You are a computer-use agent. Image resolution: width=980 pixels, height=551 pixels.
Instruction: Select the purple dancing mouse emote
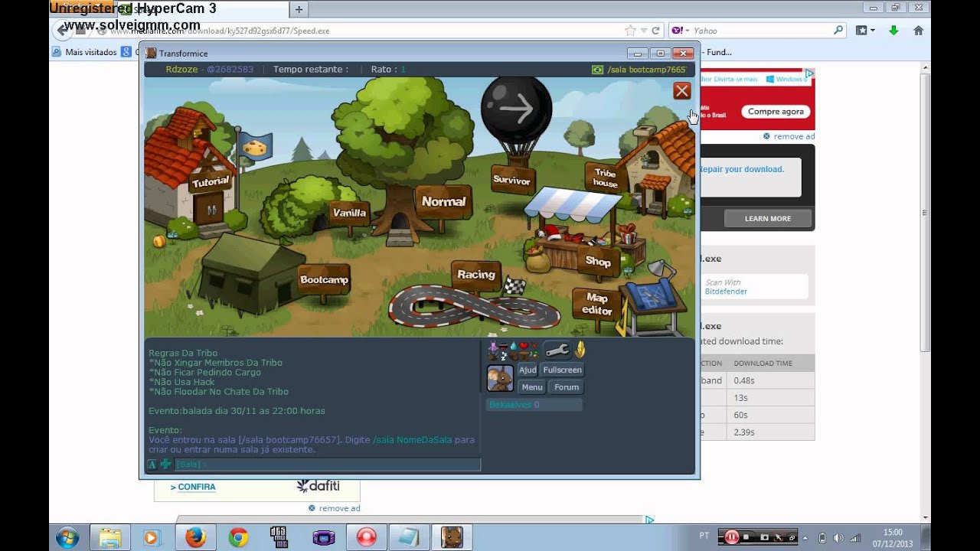(493, 346)
